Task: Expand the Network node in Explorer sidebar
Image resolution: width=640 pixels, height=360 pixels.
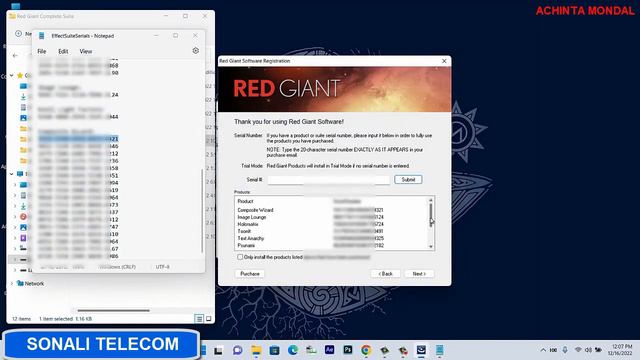Action: coord(11,283)
